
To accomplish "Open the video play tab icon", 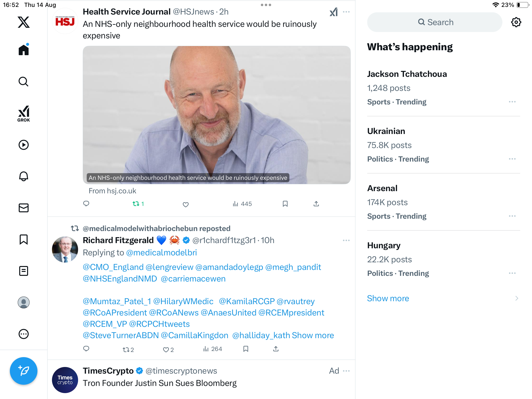I will 24,145.
